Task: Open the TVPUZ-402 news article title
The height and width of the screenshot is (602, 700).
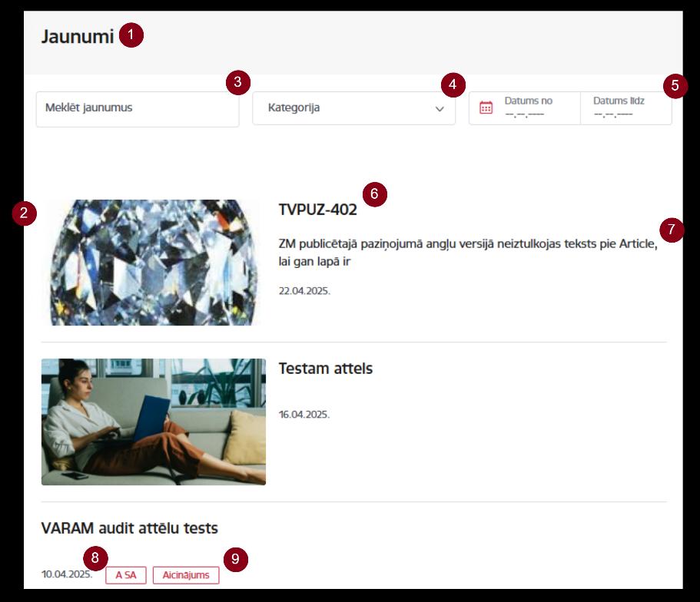Action: click(x=317, y=210)
